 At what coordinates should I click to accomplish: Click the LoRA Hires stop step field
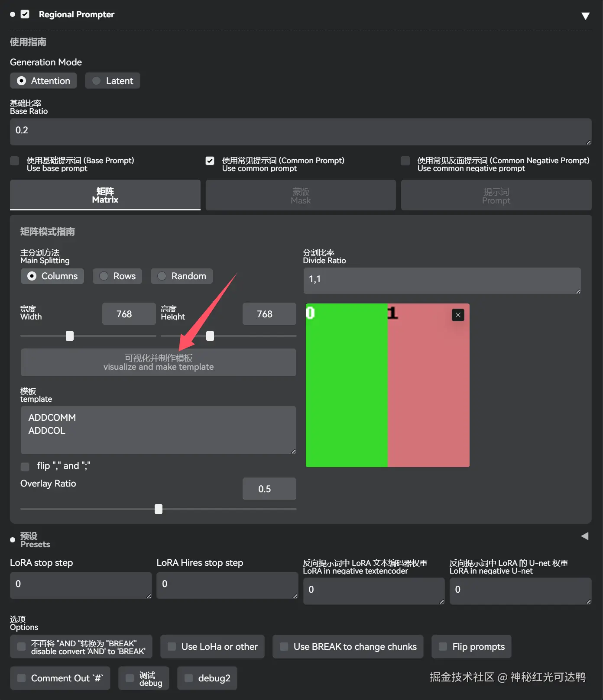coord(227,585)
